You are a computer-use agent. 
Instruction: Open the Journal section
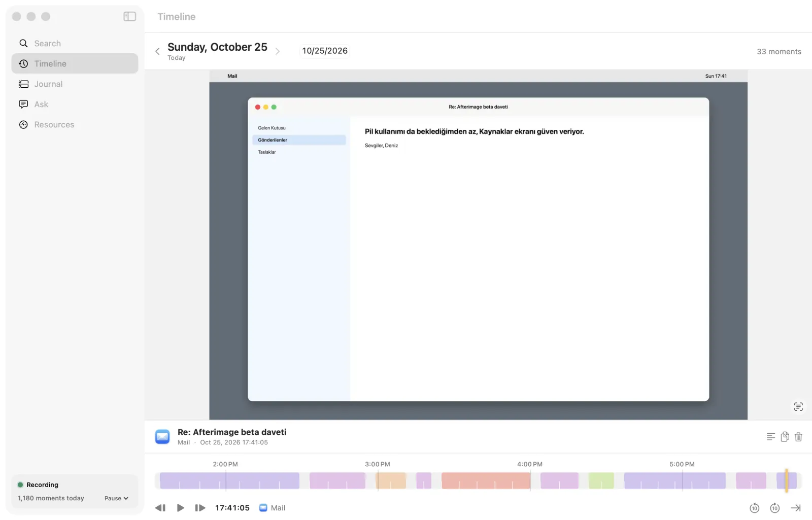(75, 84)
